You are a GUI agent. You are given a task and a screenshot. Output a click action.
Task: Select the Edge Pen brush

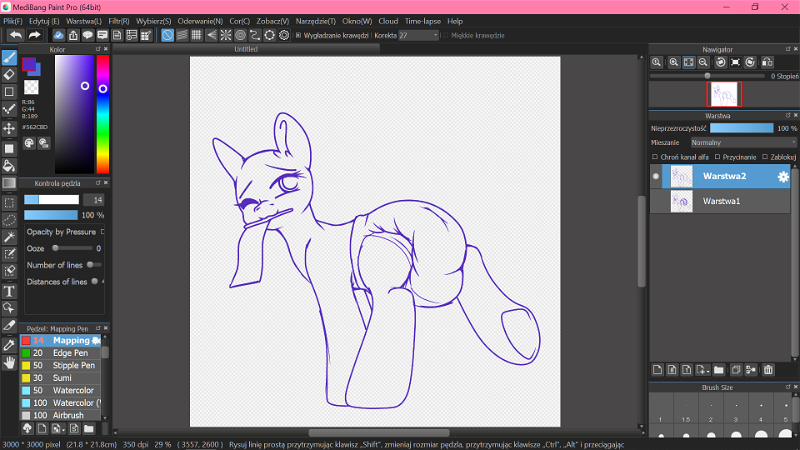pyautogui.click(x=70, y=353)
